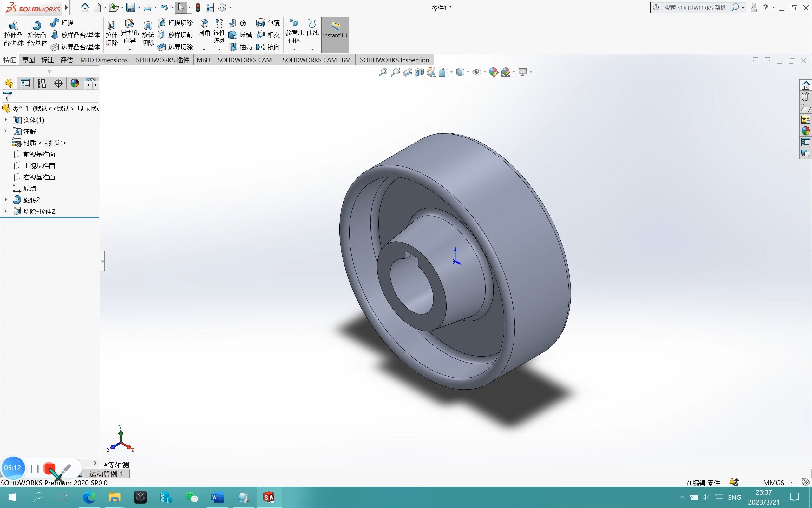Open the Appearances task pane icon
Image resolution: width=812 pixels, height=508 pixels.
click(x=806, y=131)
